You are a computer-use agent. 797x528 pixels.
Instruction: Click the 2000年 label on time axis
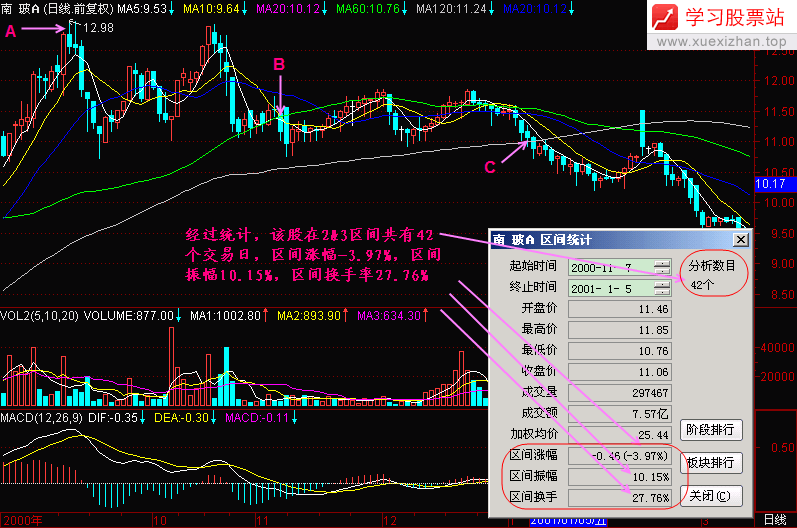(23, 521)
